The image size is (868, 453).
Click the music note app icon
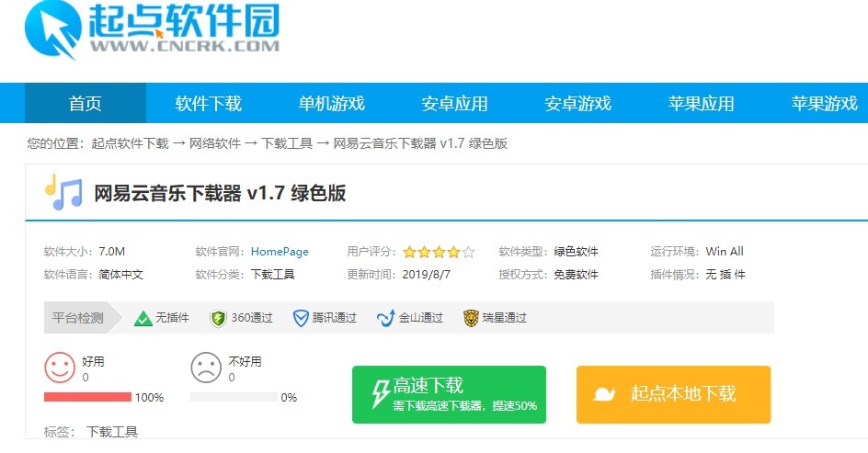pyautogui.click(x=63, y=192)
